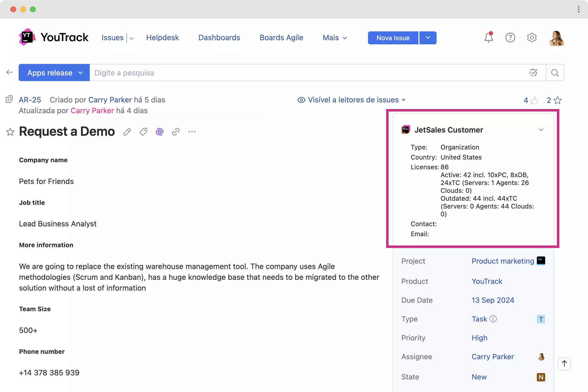Open the help question mark menu

[510, 37]
